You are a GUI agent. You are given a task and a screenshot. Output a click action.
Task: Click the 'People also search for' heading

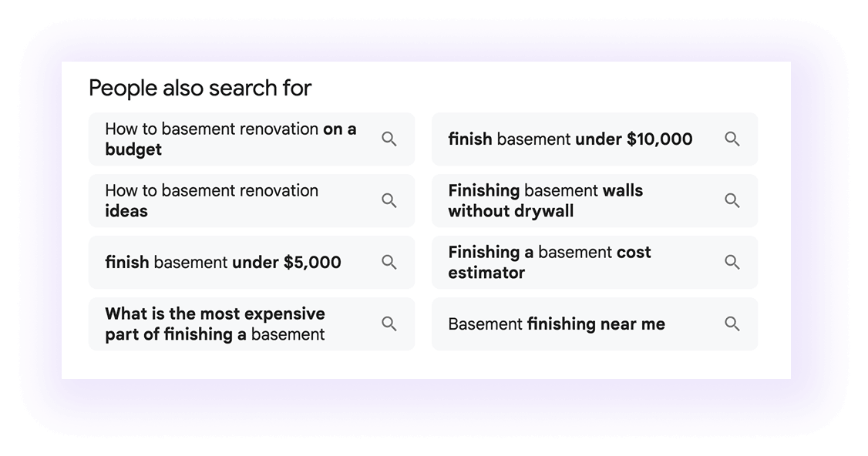point(200,88)
